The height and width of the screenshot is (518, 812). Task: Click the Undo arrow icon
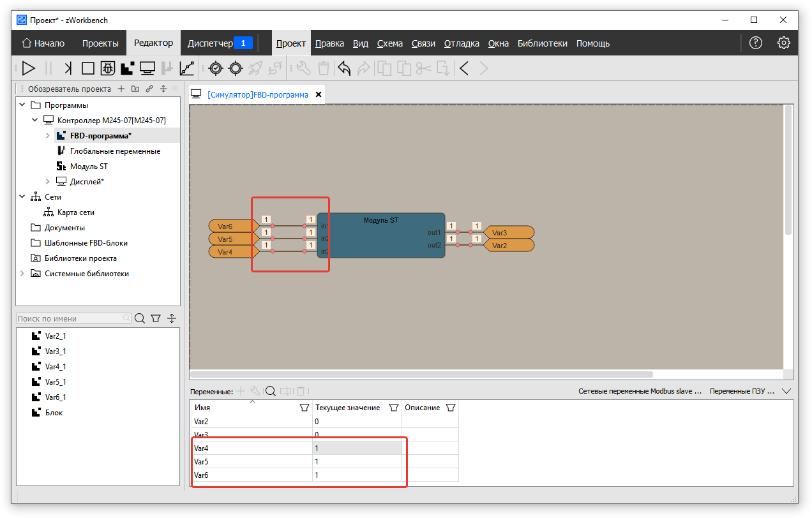pyautogui.click(x=344, y=68)
